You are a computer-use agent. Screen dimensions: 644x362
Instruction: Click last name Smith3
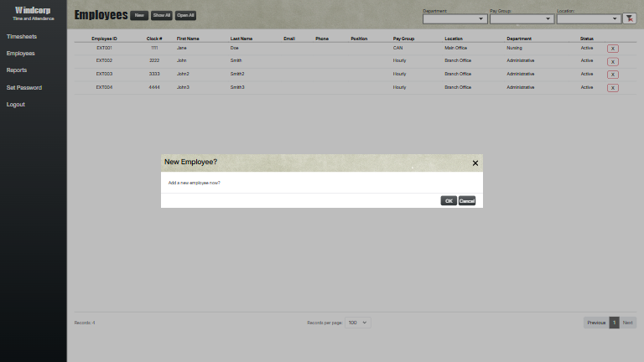click(237, 87)
